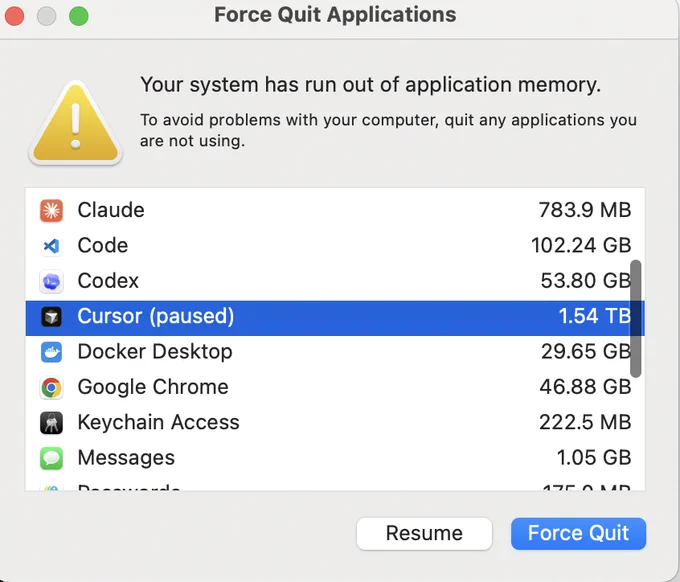Image resolution: width=680 pixels, height=582 pixels.
Task: Close the Force Quit Applications window
Action: 14,16
